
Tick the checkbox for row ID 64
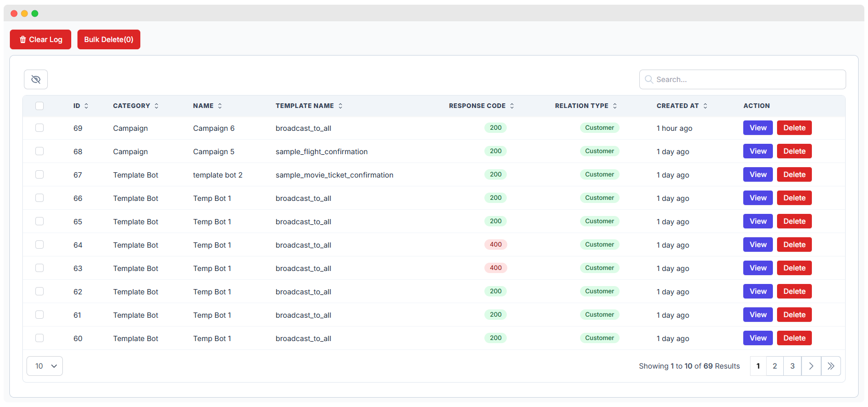[40, 245]
